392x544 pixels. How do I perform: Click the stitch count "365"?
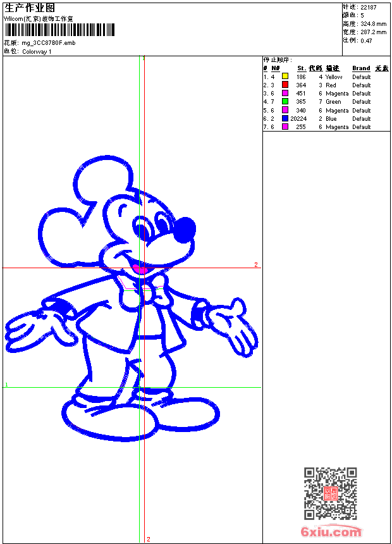(x=301, y=102)
